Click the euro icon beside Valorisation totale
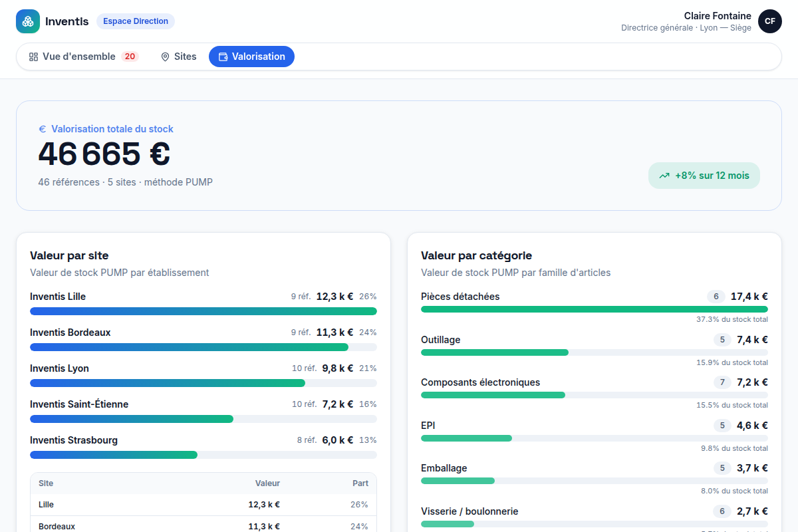This screenshot has height=532, width=798. point(43,129)
